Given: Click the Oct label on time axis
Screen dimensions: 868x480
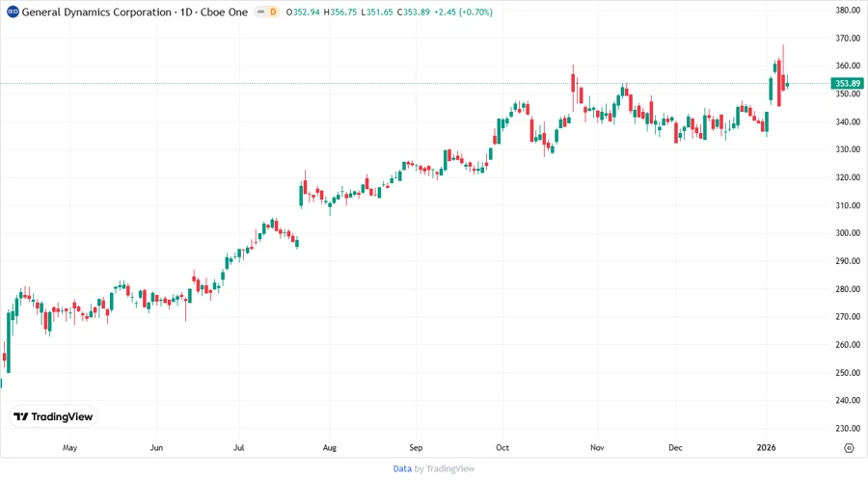Looking at the screenshot, I should click(502, 447).
